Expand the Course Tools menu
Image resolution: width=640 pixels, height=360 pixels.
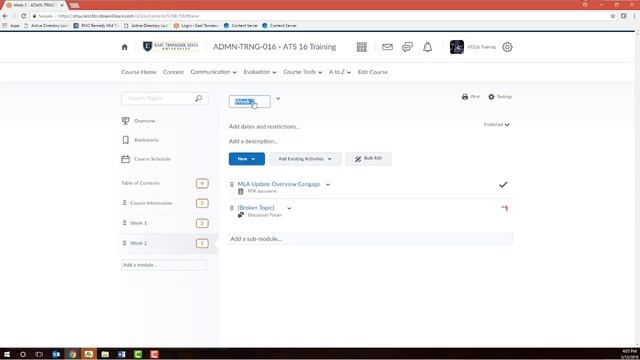303,72
